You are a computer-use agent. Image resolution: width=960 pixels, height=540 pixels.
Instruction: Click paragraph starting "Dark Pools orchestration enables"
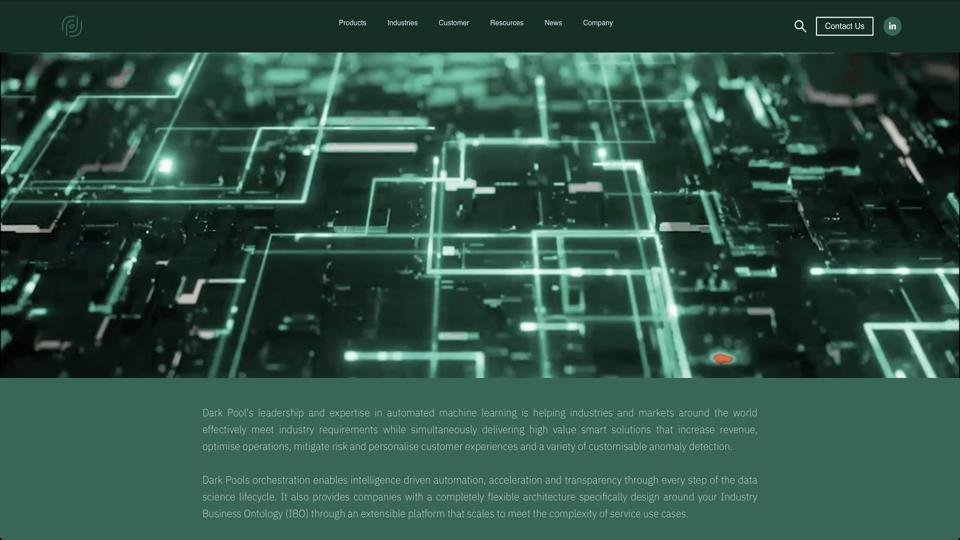tap(479, 497)
